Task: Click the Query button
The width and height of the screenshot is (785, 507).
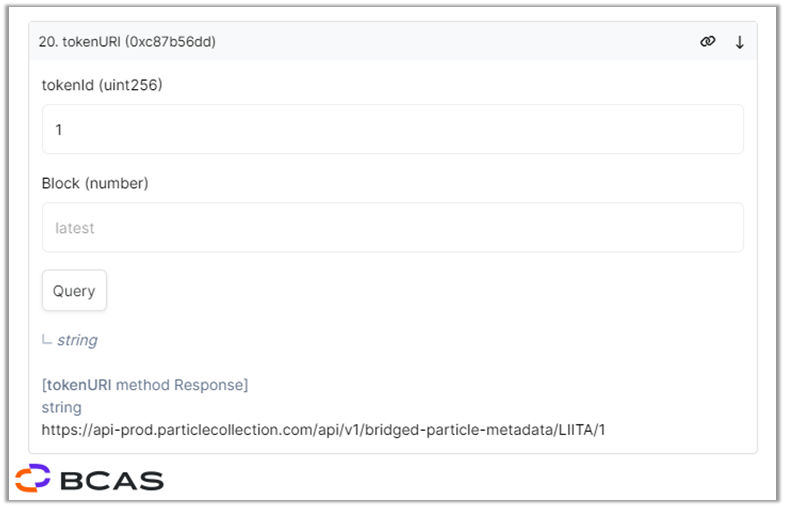Action: [74, 290]
